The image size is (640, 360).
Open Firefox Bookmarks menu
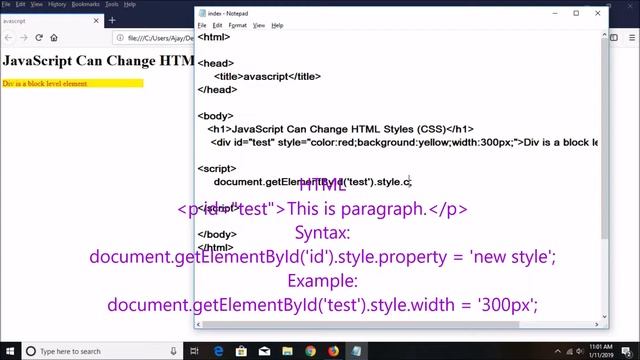(x=85, y=4)
